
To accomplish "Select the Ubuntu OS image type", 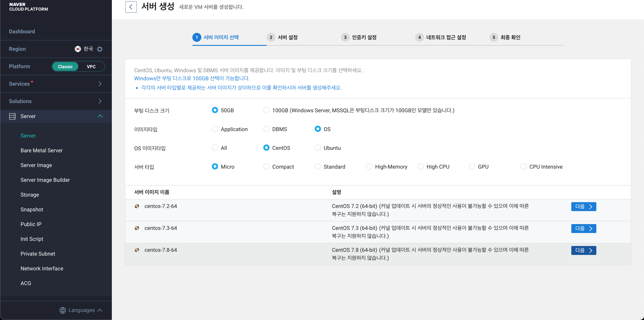I will pos(318,148).
